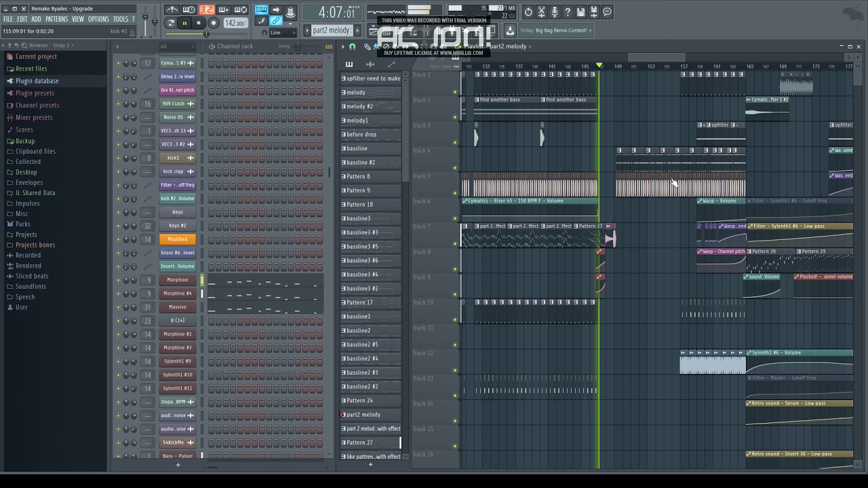Open the part2 melody pattern selector dropdown
868x488 pixels.
pyautogui.click(x=331, y=30)
